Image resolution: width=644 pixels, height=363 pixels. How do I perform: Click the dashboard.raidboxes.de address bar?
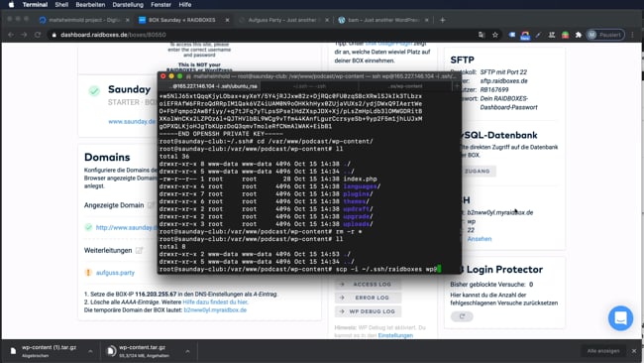263,35
